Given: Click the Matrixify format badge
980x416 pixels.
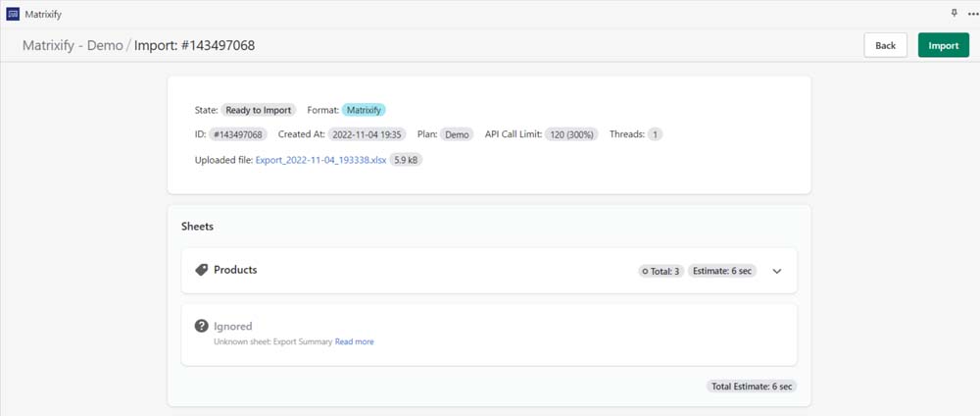Looking at the screenshot, I should 365,110.
